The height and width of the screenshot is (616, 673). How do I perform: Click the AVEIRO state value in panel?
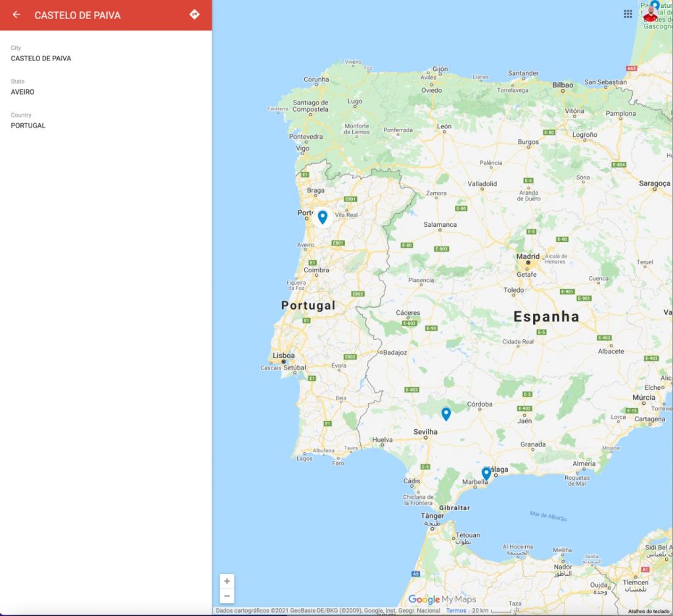(x=22, y=92)
